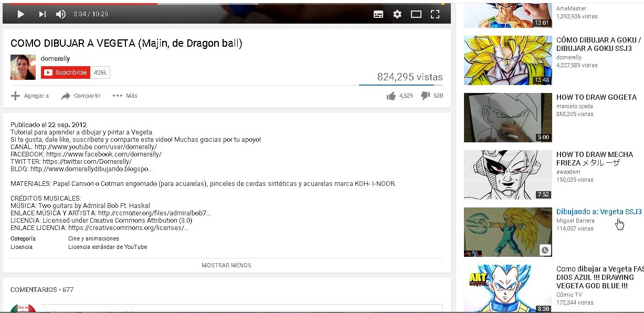Open the Dibujando a: Vegeta SSJ3 title link
Viewport: 644px width, 313px height.
(599, 212)
